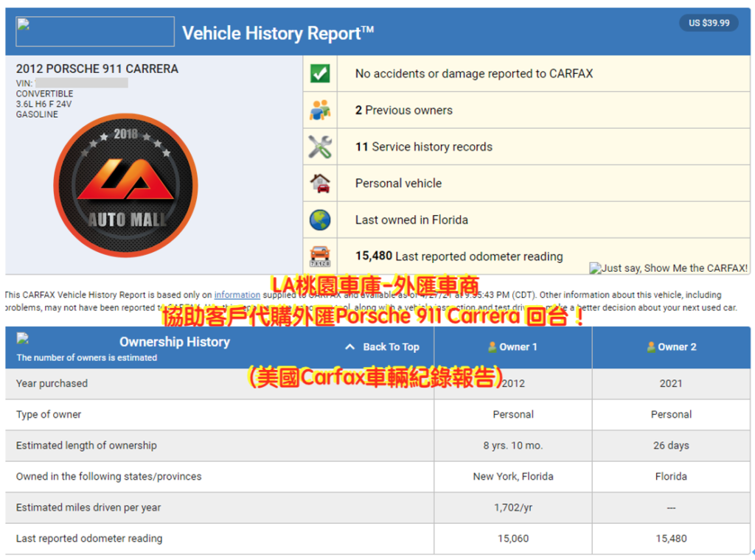Image resolution: width=755 pixels, height=560 pixels.
Task: Click 'The number of owners is estimated' note
Action: 87,357
